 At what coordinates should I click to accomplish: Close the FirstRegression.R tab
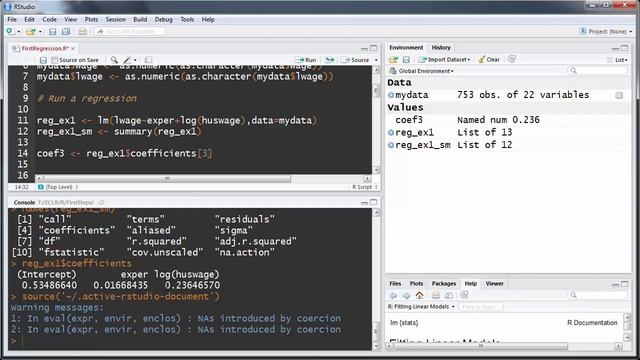[x=73, y=48]
